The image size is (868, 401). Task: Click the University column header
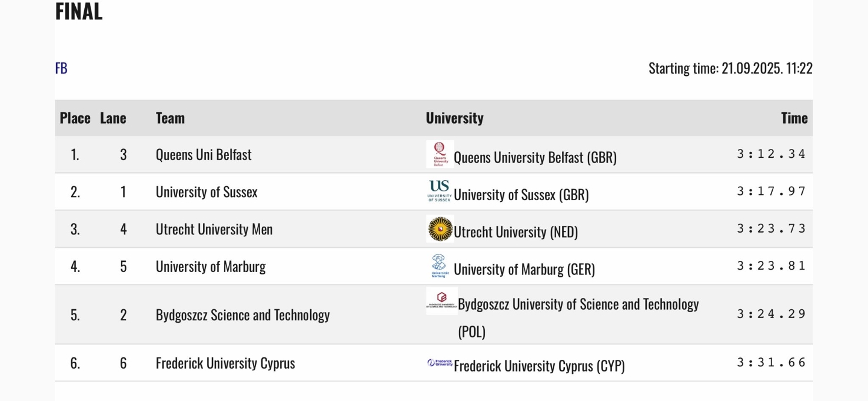[454, 118]
